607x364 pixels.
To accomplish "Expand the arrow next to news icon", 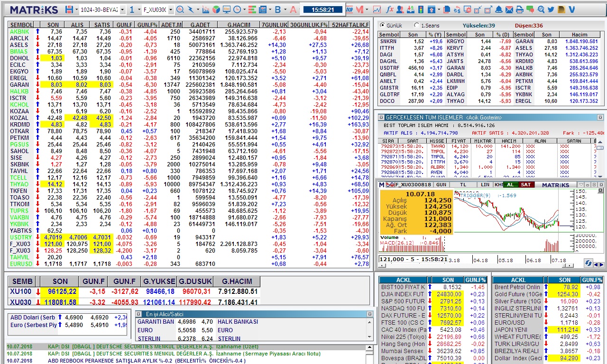I will (x=270, y=9).
